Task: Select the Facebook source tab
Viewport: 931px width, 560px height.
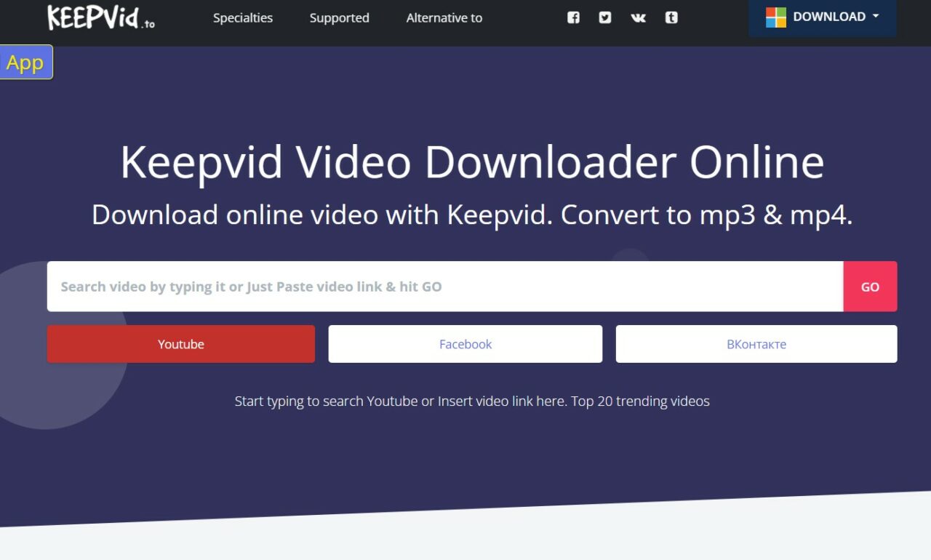Action: pyautogui.click(x=465, y=344)
